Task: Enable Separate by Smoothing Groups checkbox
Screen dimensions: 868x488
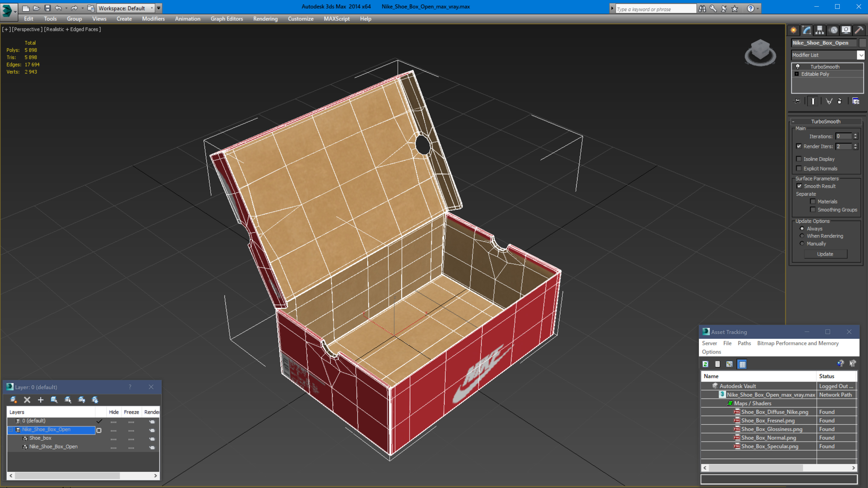Action: (813, 209)
